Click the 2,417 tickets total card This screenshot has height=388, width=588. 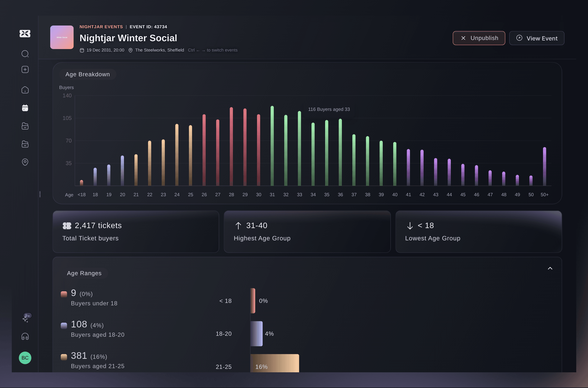pyautogui.click(x=136, y=232)
